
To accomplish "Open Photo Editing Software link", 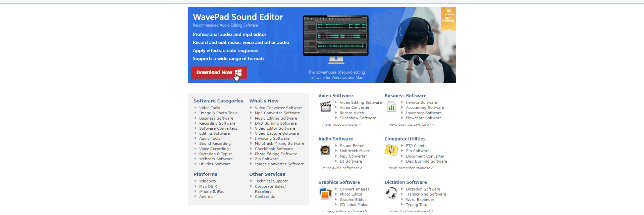I will tap(276, 154).
